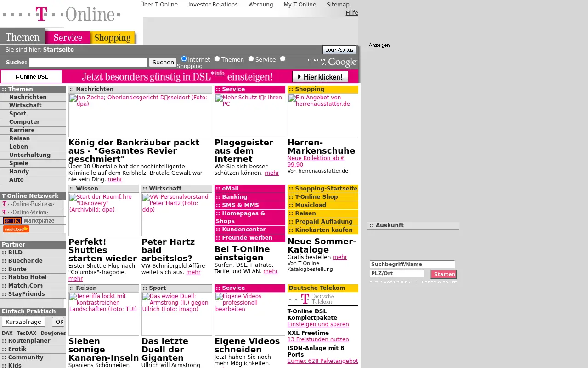Open the T-Online Vision logo link
Viewport: 588px width, 368px height.
25,213
